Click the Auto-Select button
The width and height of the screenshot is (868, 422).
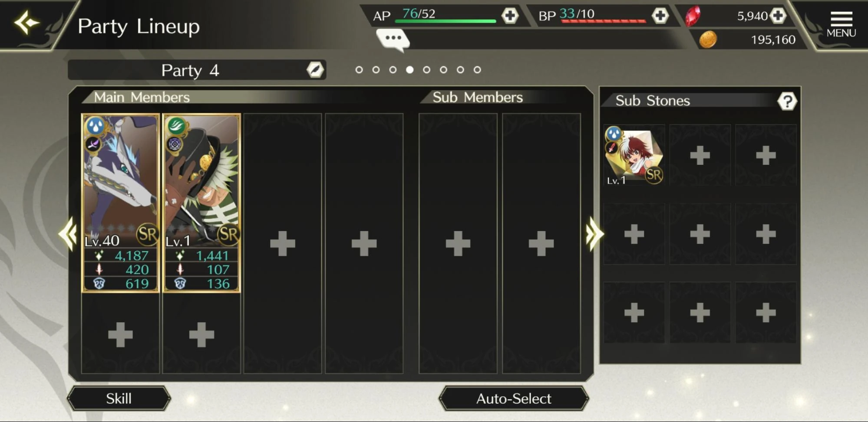(x=514, y=398)
